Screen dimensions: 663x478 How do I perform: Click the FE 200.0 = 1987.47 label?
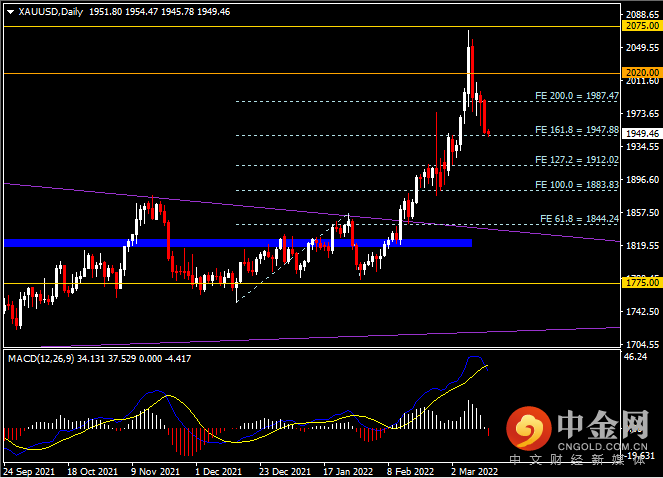577,96
